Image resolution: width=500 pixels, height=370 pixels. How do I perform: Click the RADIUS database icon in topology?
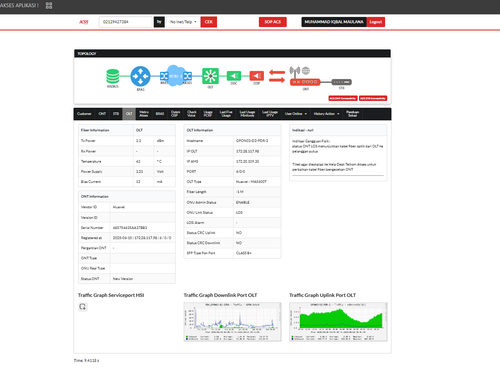click(x=113, y=76)
